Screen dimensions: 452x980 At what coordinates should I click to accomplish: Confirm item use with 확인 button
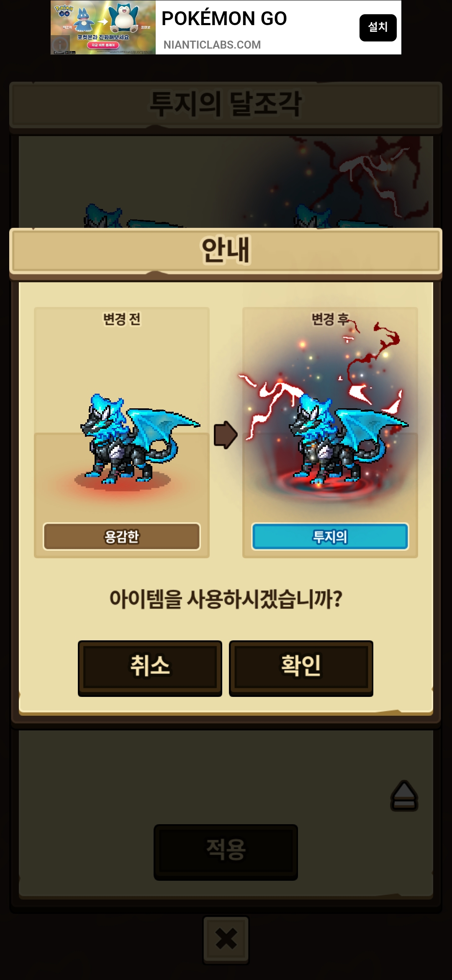pyautogui.click(x=301, y=668)
